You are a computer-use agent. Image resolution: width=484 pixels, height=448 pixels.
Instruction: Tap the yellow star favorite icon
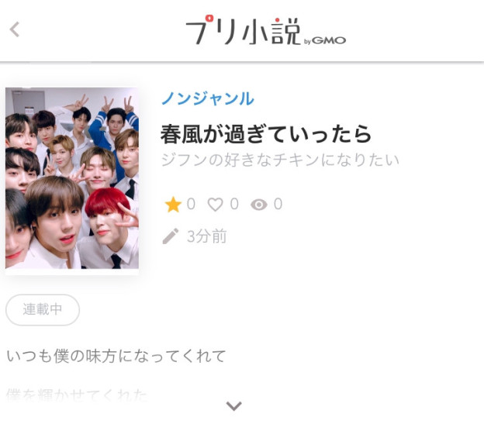pyautogui.click(x=173, y=205)
